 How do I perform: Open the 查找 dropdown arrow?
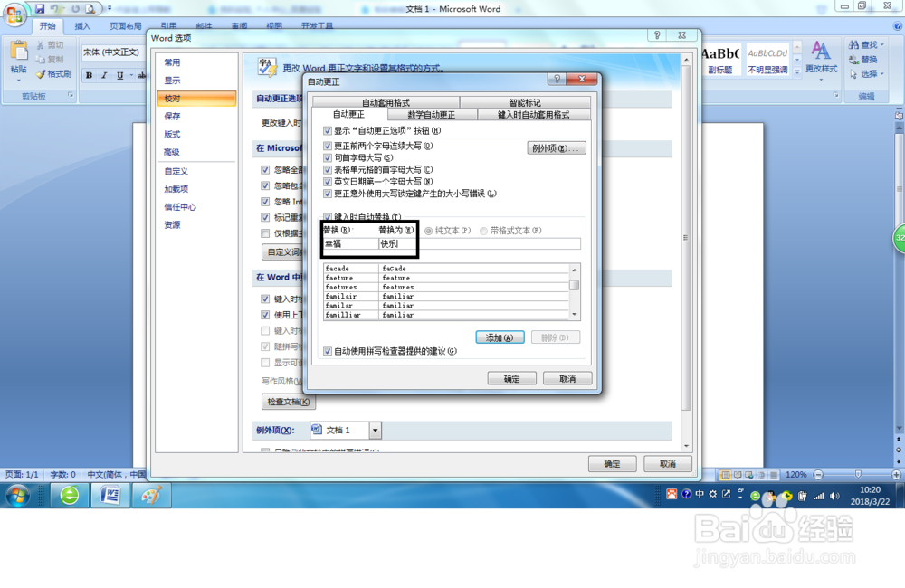click(x=881, y=45)
